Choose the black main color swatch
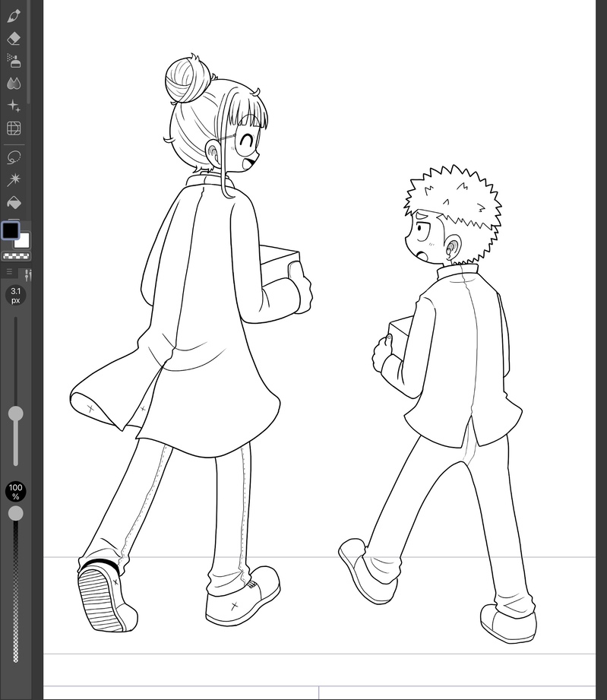The image size is (607, 700). 11,230
